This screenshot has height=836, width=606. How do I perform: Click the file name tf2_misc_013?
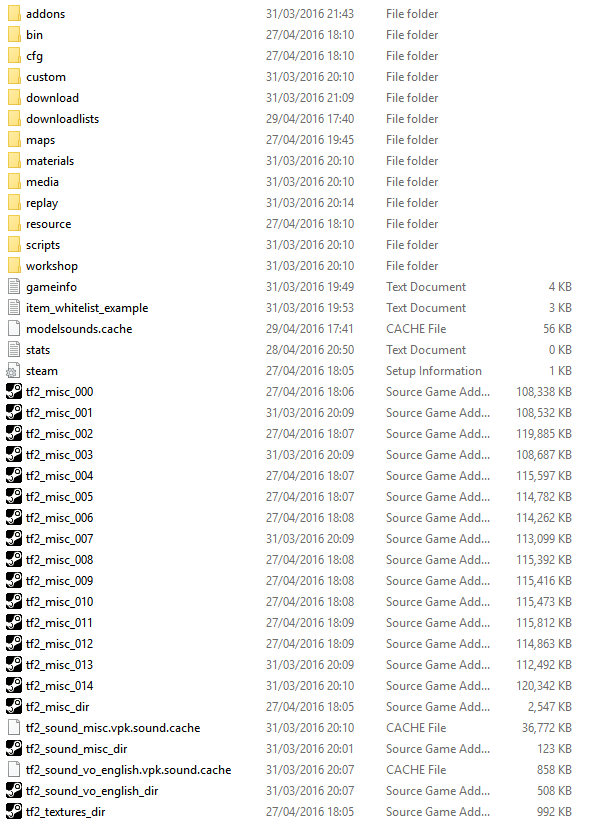(60, 665)
